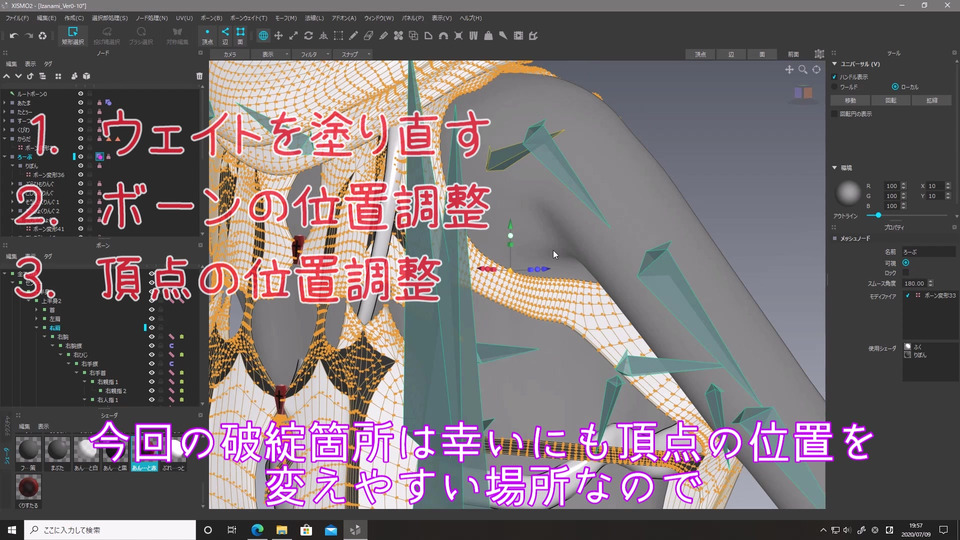Click the 前面 button at viewport top right
The image size is (960, 540).
[x=793, y=54]
